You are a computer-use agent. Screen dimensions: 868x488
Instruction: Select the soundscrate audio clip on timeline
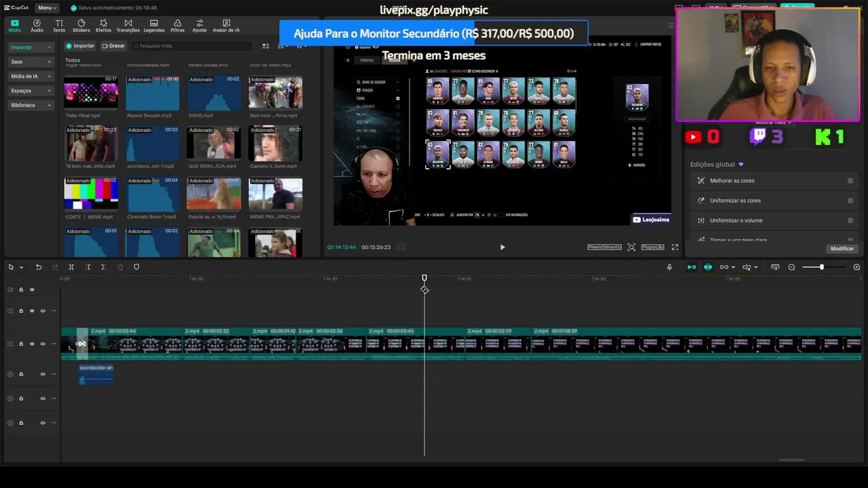pos(96,374)
